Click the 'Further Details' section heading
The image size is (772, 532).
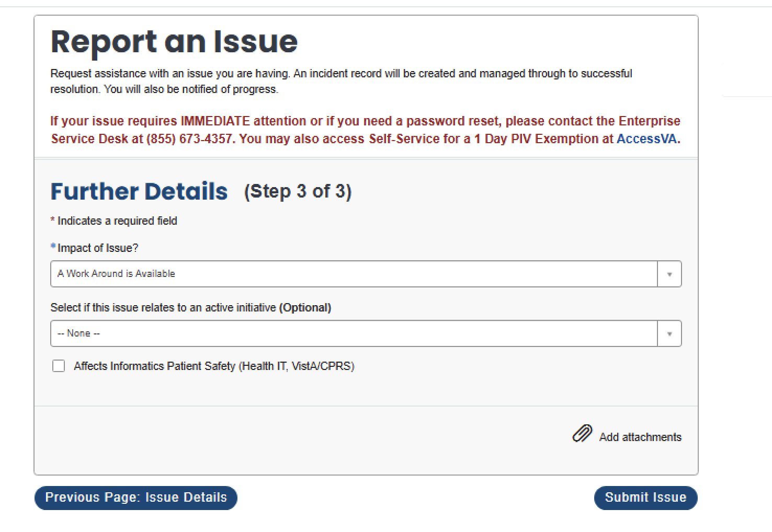pos(139,191)
